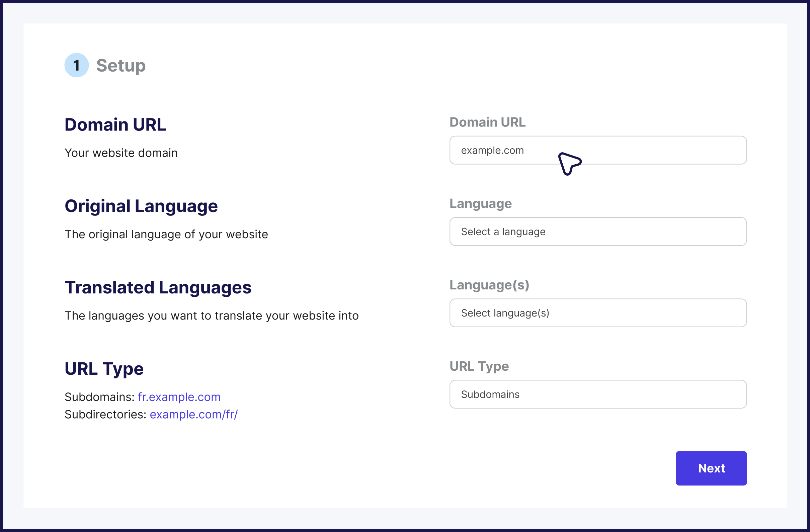Open the example.com/fr/ link
This screenshot has width=810, height=532.
(194, 414)
